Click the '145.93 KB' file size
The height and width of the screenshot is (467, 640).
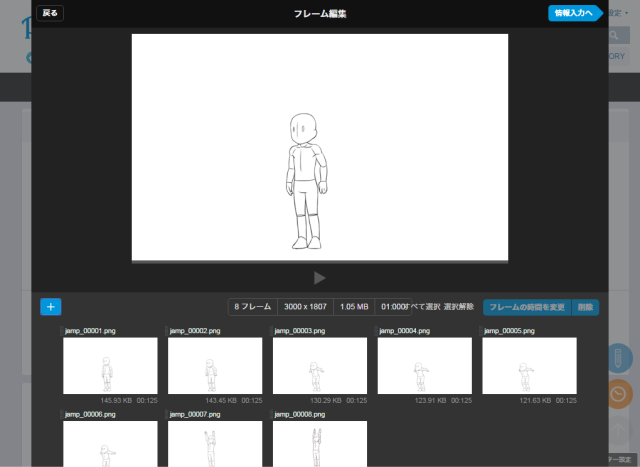[116, 400]
